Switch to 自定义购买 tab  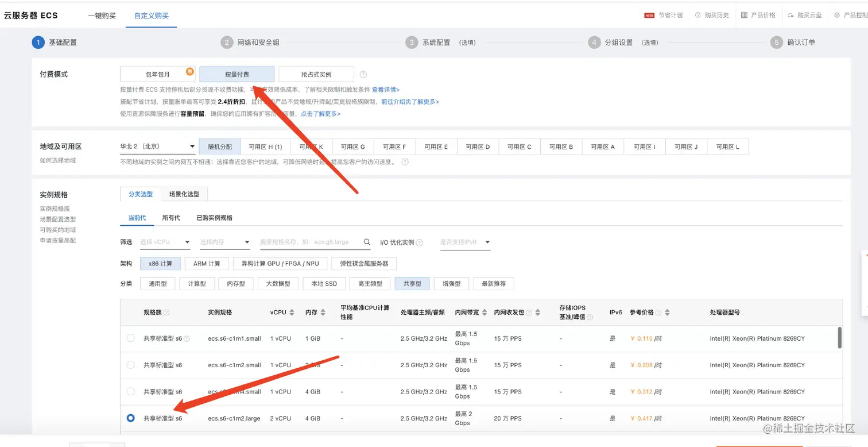click(152, 16)
